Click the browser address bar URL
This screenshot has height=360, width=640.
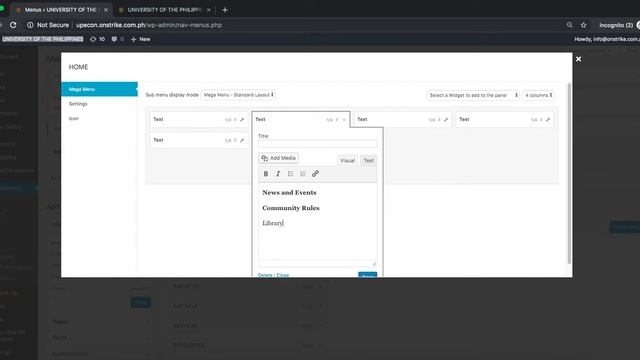[x=149, y=25]
